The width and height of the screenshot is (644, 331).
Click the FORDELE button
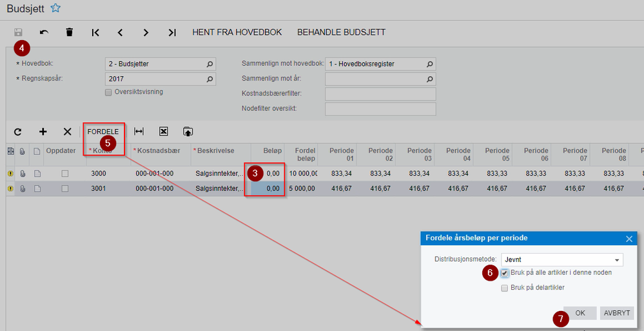tap(103, 132)
